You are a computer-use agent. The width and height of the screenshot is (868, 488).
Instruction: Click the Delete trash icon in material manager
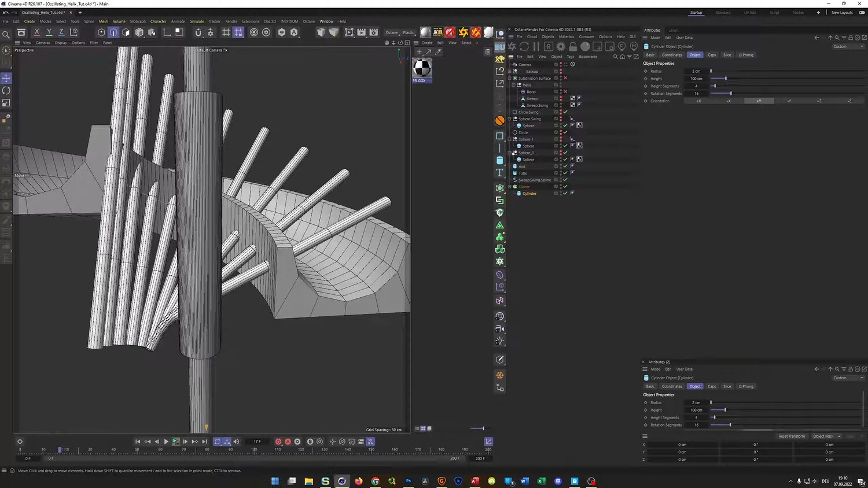[488, 51]
